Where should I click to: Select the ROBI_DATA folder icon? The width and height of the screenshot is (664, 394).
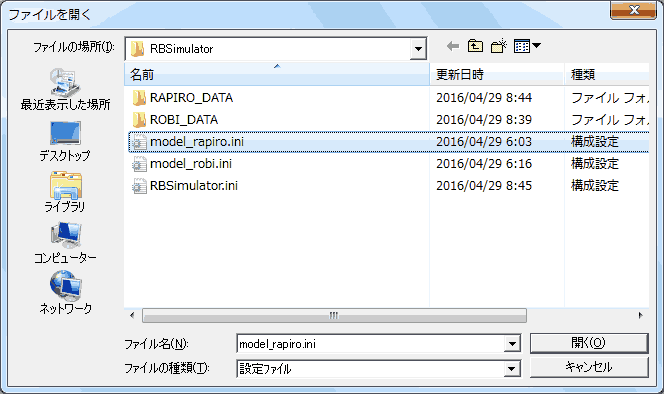click(138, 120)
